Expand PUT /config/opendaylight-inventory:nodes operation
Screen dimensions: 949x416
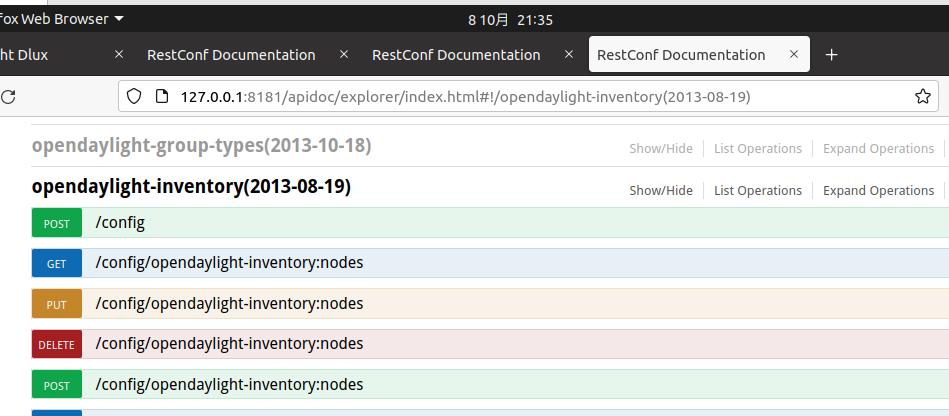(x=229, y=304)
